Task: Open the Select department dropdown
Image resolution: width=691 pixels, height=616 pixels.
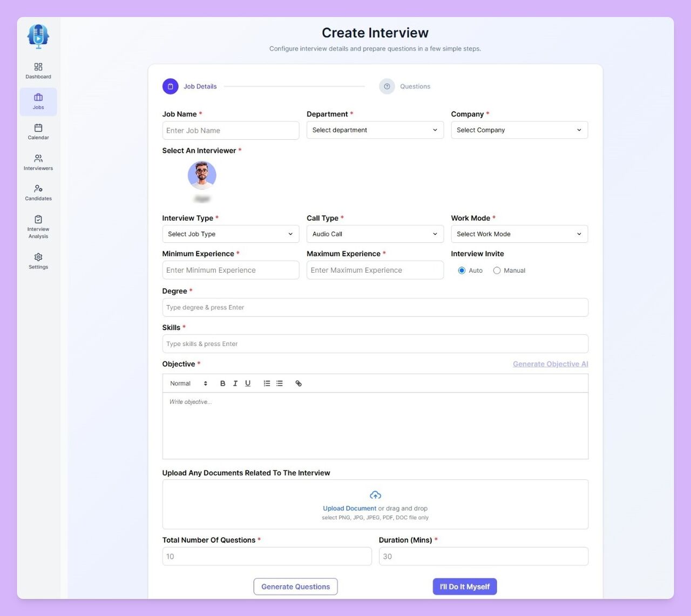Action: (x=375, y=130)
